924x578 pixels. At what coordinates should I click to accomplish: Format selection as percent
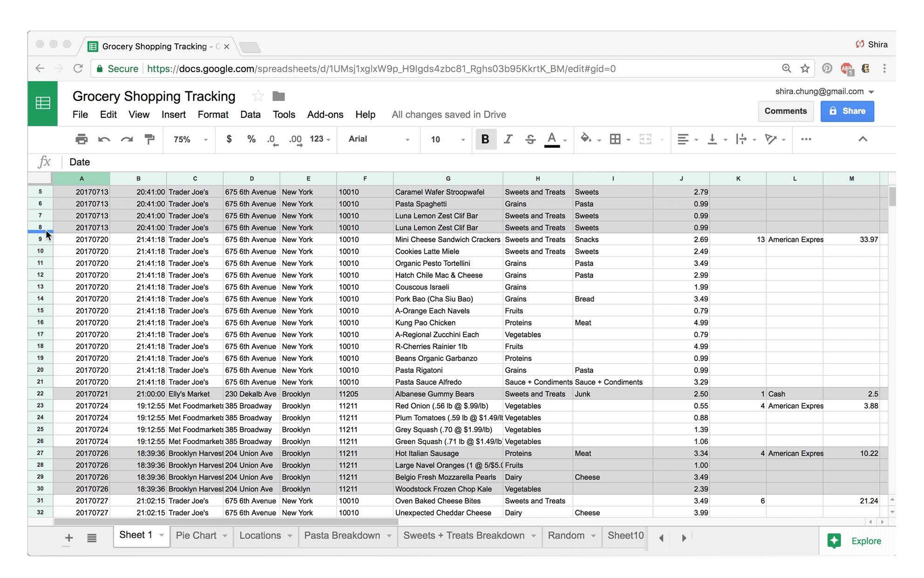251,139
